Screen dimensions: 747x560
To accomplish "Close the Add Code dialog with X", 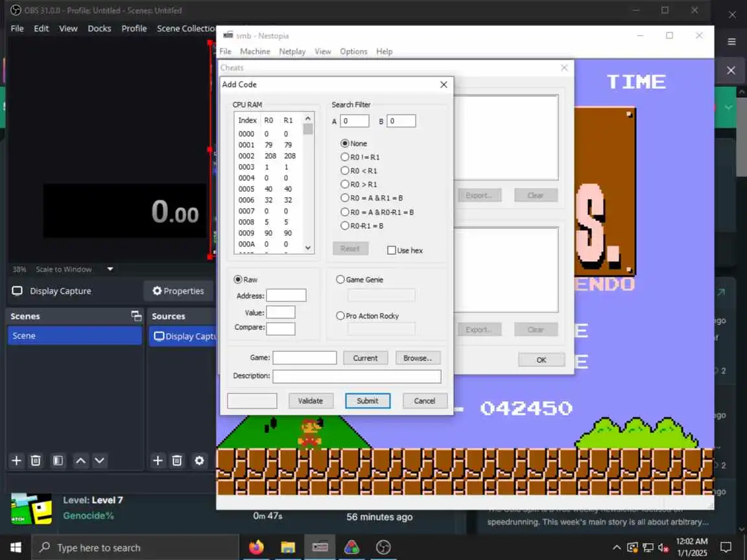I will coord(444,84).
